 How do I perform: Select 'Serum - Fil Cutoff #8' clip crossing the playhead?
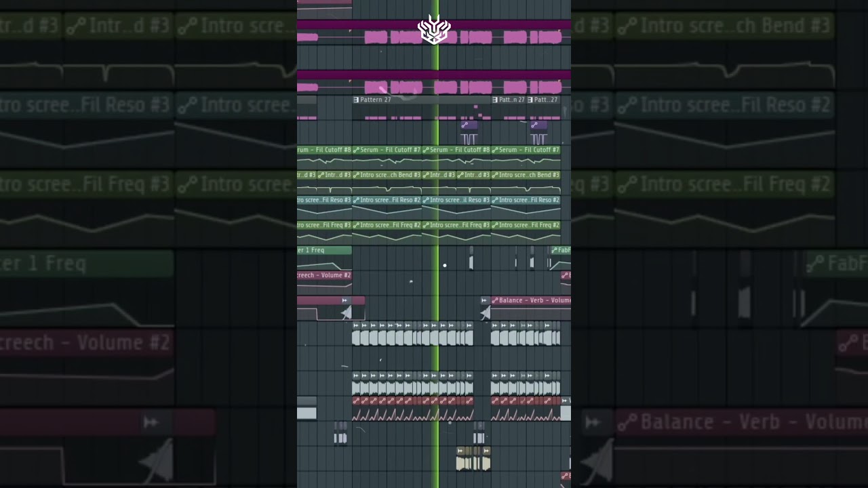pos(456,150)
